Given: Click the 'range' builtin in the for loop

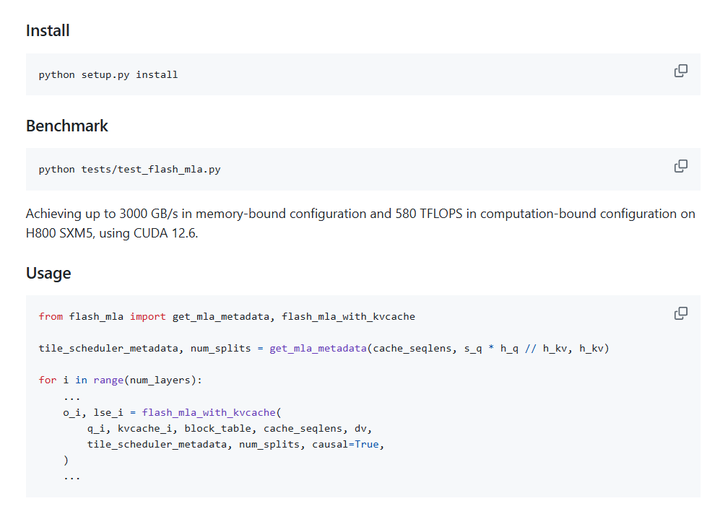Looking at the screenshot, I should point(106,381).
